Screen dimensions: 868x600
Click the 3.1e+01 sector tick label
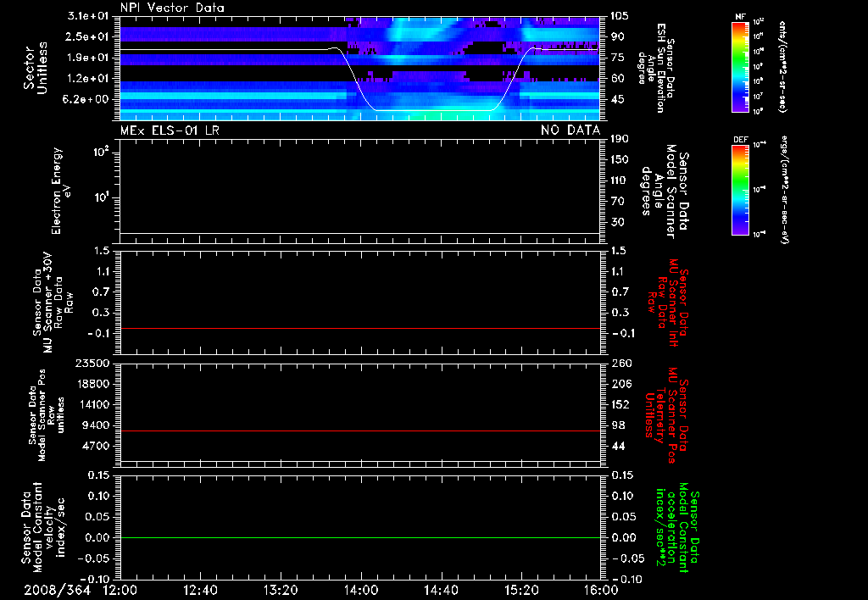[x=88, y=15]
